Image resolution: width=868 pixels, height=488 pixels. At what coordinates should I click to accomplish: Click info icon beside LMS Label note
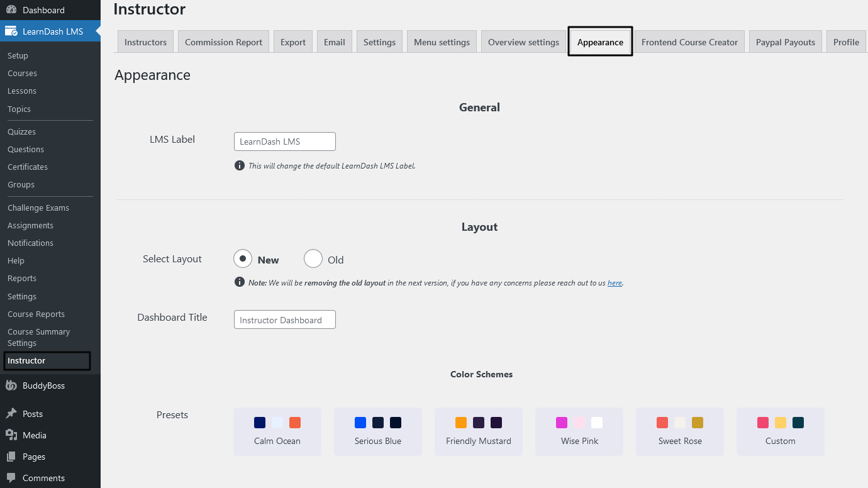[240, 165]
